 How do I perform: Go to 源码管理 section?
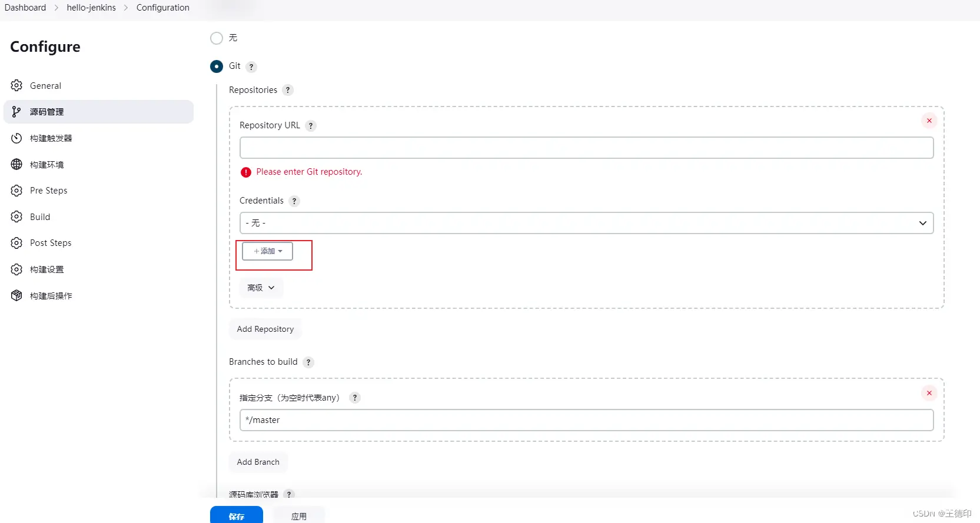98,112
